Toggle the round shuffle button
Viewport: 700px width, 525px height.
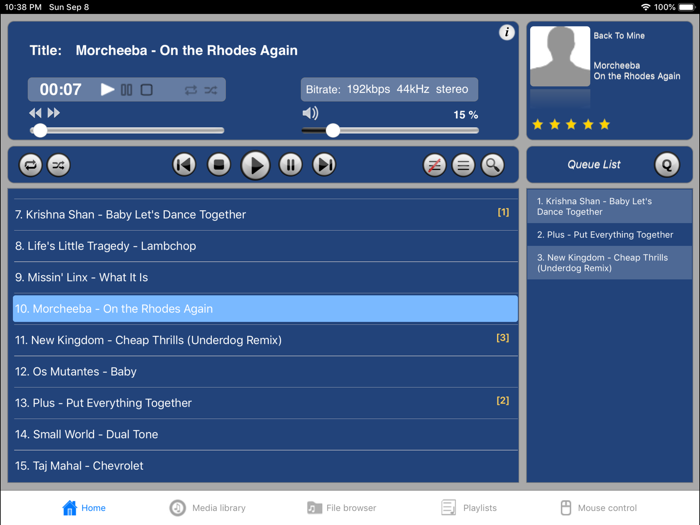tap(58, 165)
